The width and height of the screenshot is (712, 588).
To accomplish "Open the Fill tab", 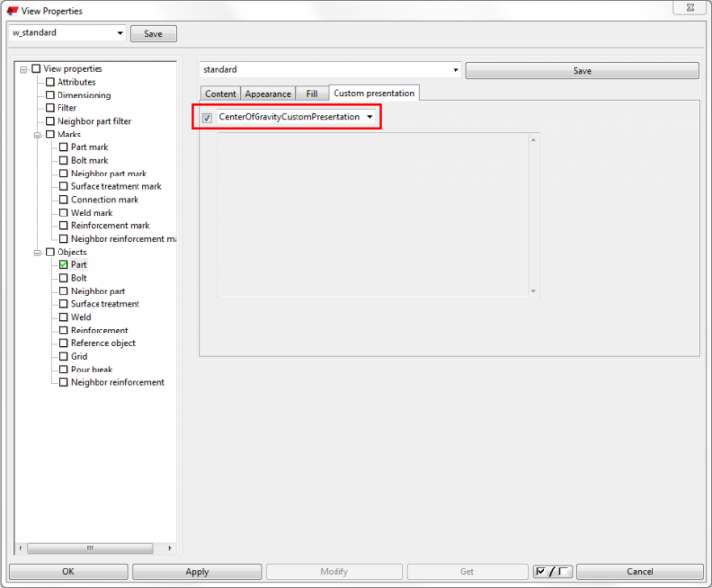I will tap(311, 94).
